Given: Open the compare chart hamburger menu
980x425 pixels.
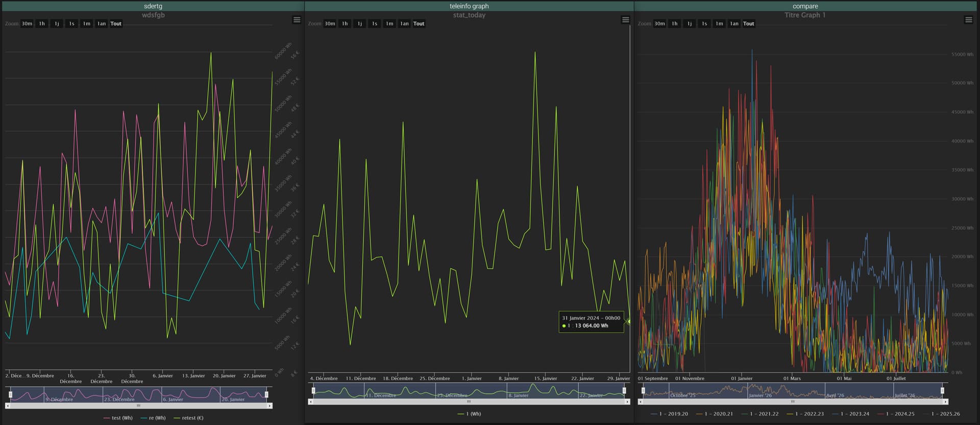Looking at the screenshot, I should (x=968, y=20).
